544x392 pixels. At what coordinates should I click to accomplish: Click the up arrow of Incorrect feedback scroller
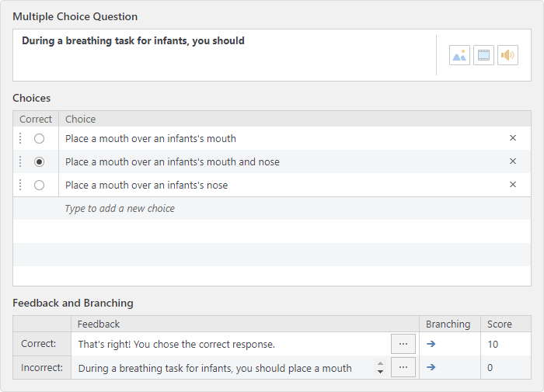tap(380, 363)
